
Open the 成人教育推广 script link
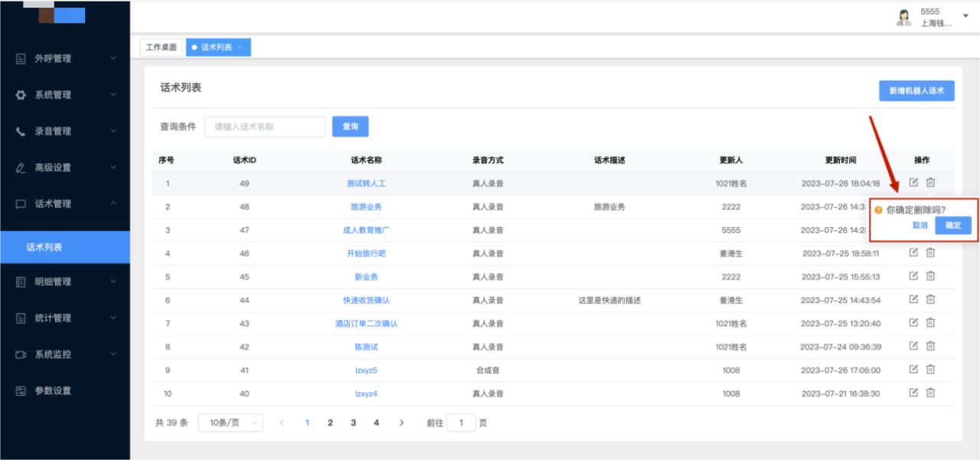(x=366, y=230)
